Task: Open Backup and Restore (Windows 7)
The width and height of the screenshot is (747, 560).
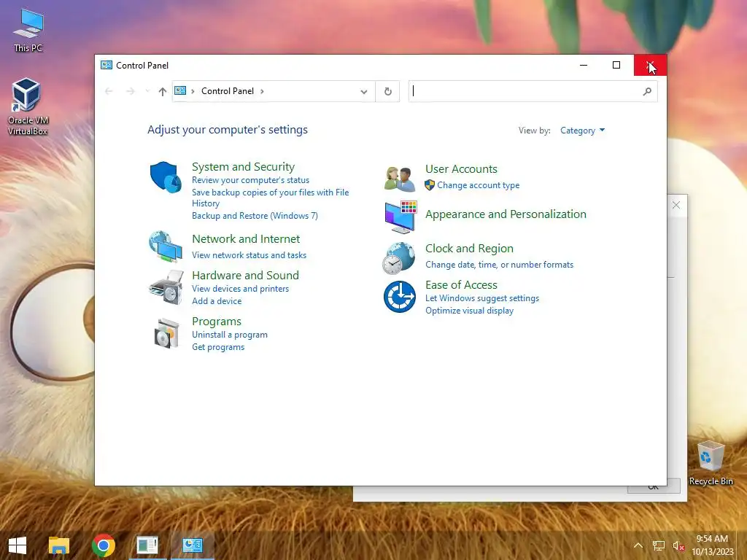Action: [255, 216]
